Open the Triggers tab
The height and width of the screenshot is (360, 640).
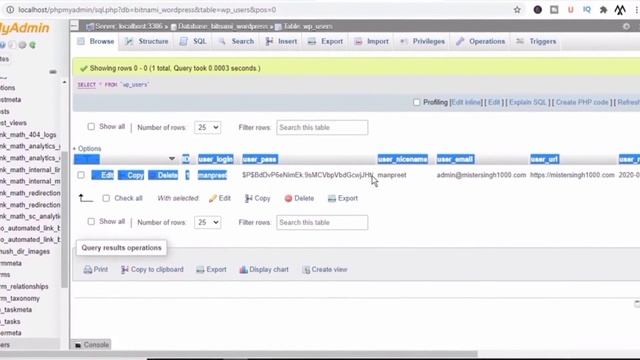pyautogui.click(x=537, y=41)
